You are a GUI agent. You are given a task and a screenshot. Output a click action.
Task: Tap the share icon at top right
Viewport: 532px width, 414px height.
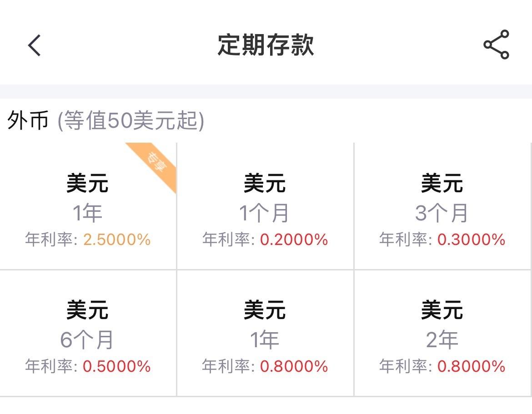pos(497,45)
